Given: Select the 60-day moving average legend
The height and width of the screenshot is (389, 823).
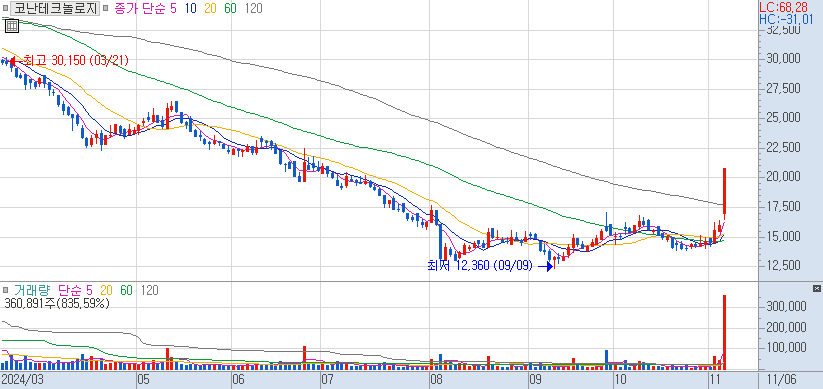Looking at the screenshot, I should 230,8.
